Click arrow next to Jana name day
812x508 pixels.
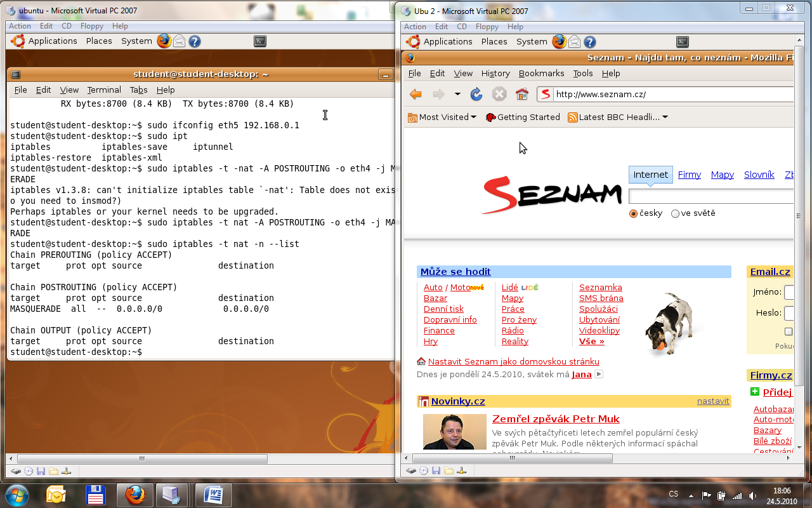(x=598, y=375)
